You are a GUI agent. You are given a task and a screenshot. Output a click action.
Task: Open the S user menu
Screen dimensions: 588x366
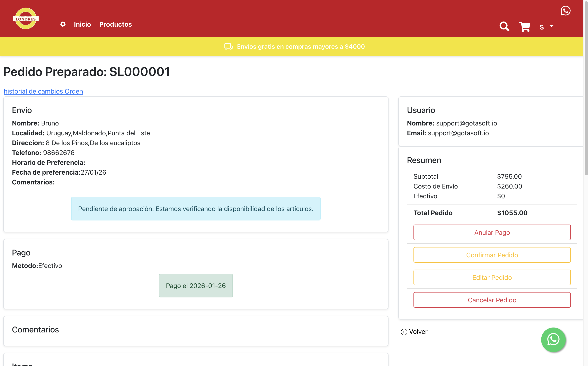[542, 27]
